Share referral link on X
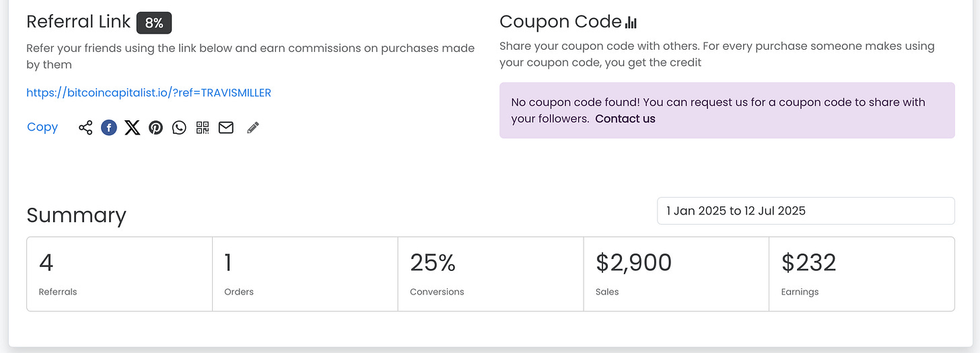 pos(133,128)
